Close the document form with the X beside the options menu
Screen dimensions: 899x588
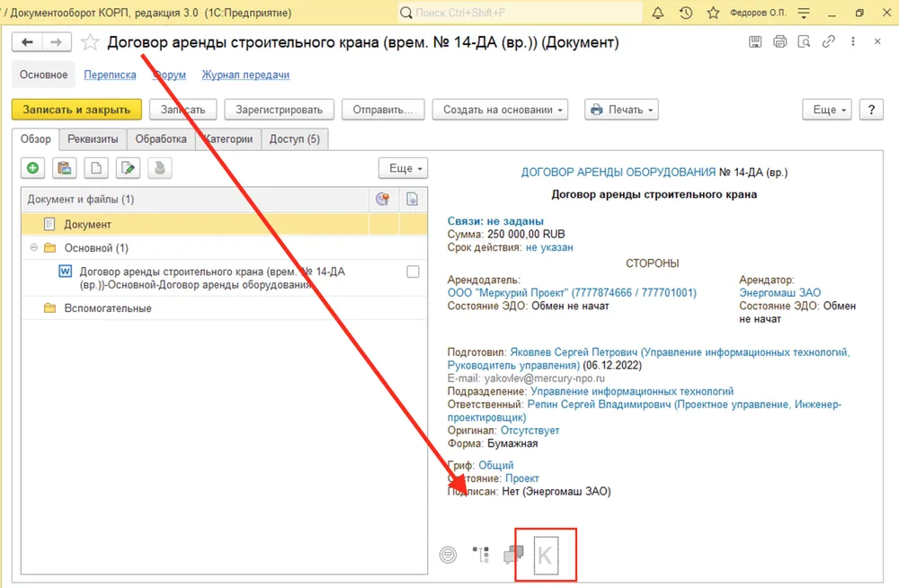pos(877,41)
